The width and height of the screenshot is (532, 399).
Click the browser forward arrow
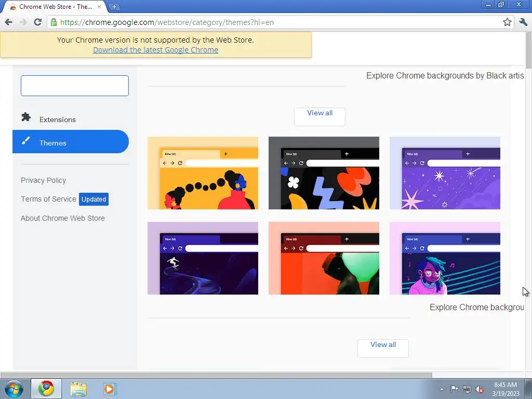(x=23, y=22)
